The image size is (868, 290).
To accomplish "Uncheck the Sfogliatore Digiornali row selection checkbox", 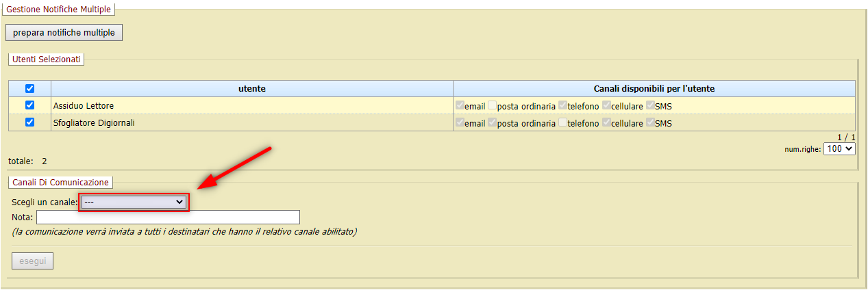I will pyautogui.click(x=29, y=122).
